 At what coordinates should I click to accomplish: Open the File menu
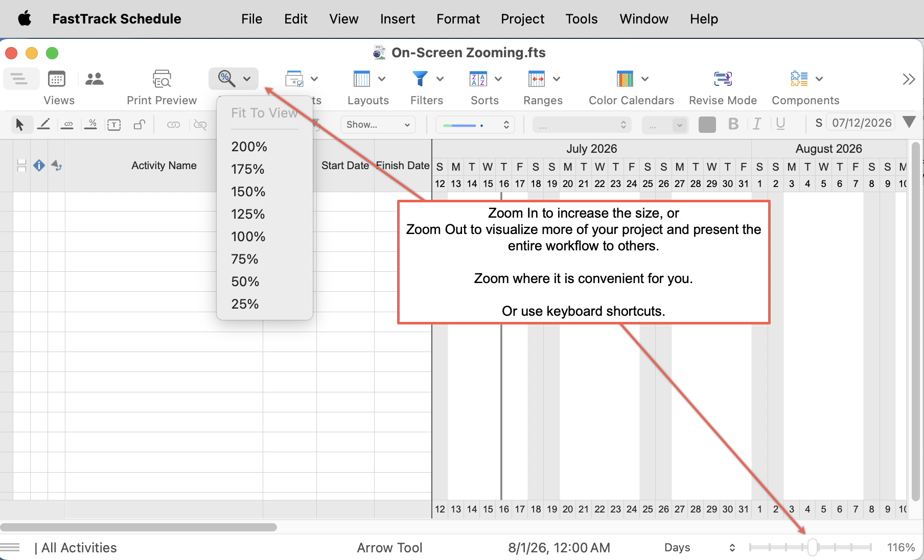click(x=252, y=19)
